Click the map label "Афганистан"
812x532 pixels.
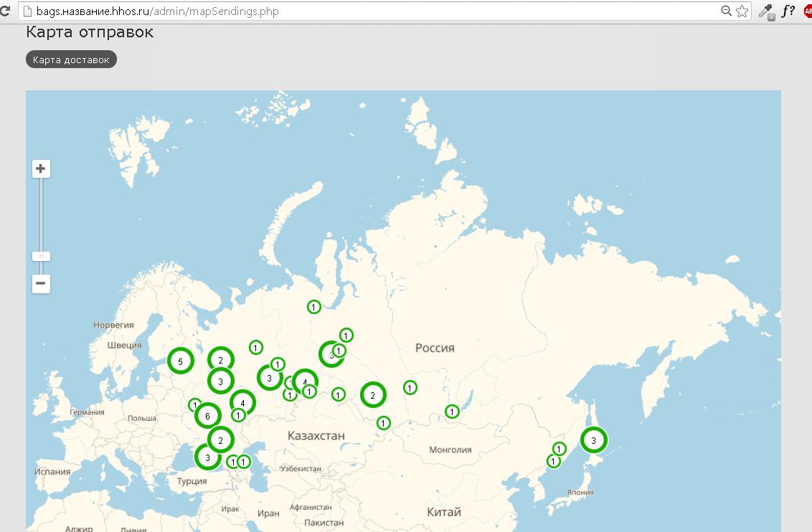click(311, 507)
